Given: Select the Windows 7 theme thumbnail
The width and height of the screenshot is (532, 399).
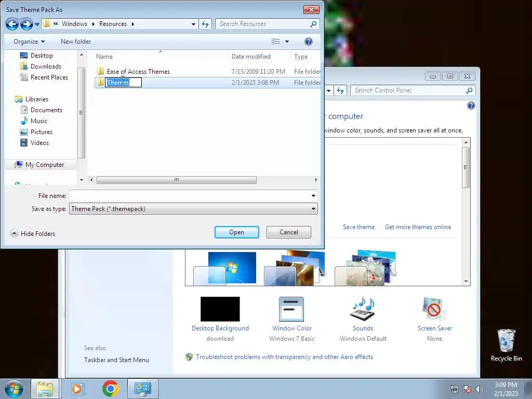Looking at the screenshot, I should tap(225, 269).
